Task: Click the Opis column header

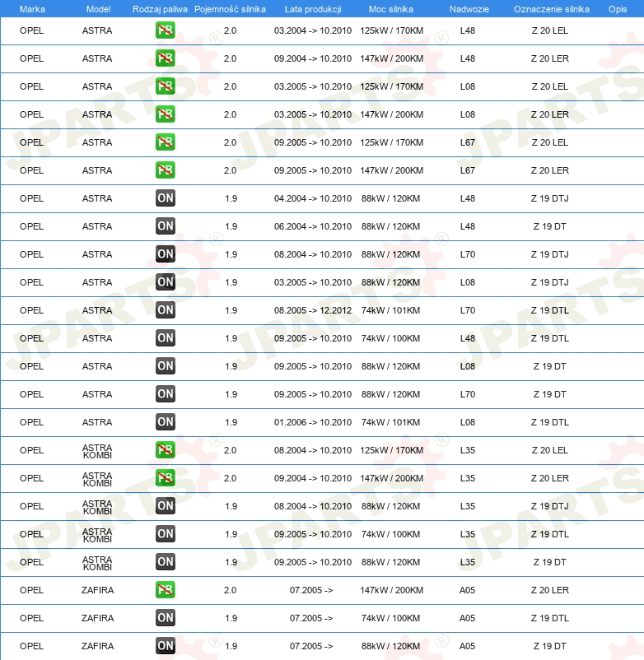Action: pos(617,8)
